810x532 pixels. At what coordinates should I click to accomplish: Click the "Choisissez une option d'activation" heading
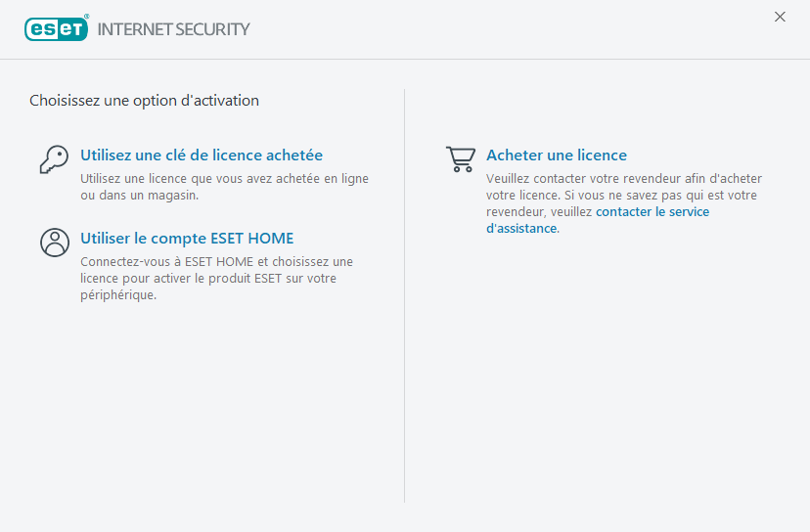point(144,101)
